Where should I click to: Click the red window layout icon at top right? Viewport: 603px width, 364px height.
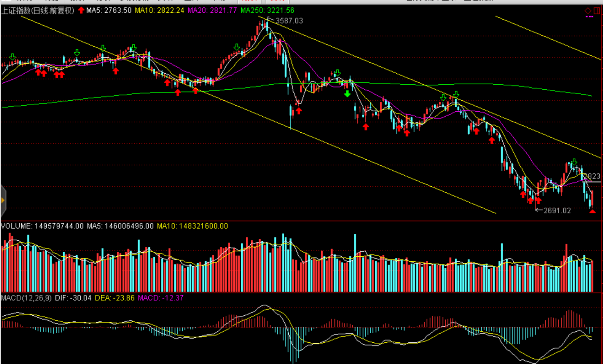click(x=597, y=11)
